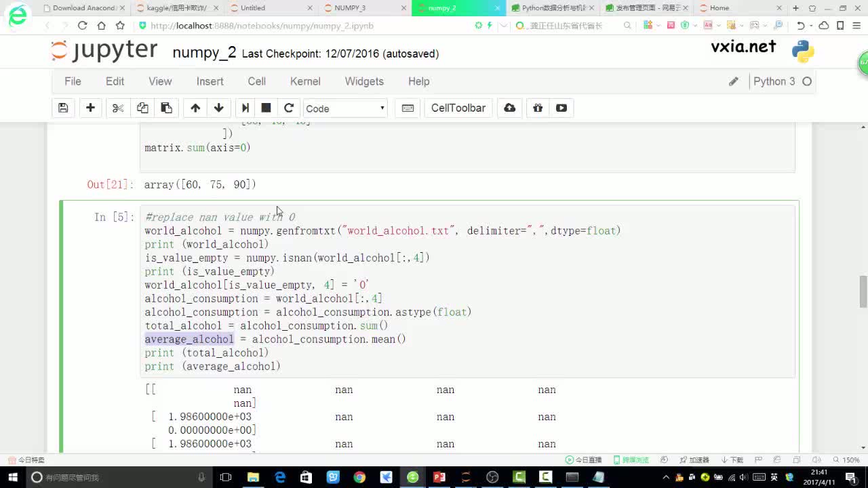Open the Kernel menu
The image size is (868, 488).
coord(305,81)
